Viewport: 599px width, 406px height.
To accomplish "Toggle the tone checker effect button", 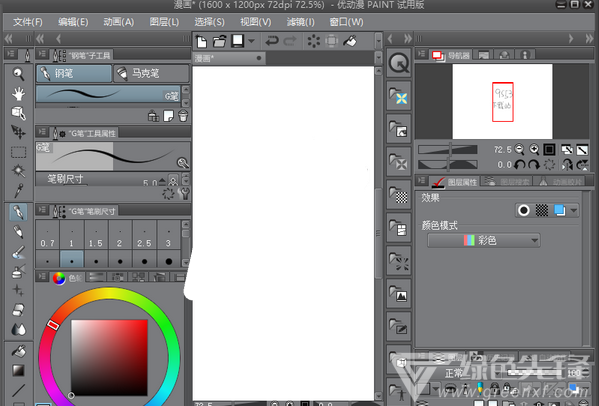I will pos(542,210).
